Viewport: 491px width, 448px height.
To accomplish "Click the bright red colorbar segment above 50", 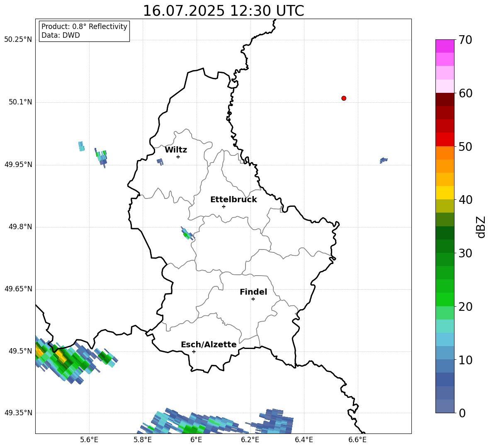I will tap(445, 140).
